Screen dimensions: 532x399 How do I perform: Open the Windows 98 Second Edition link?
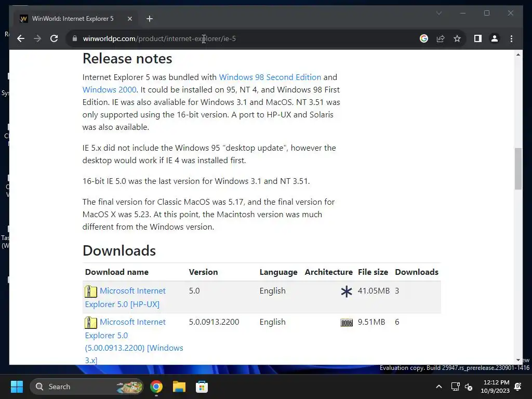(x=270, y=77)
